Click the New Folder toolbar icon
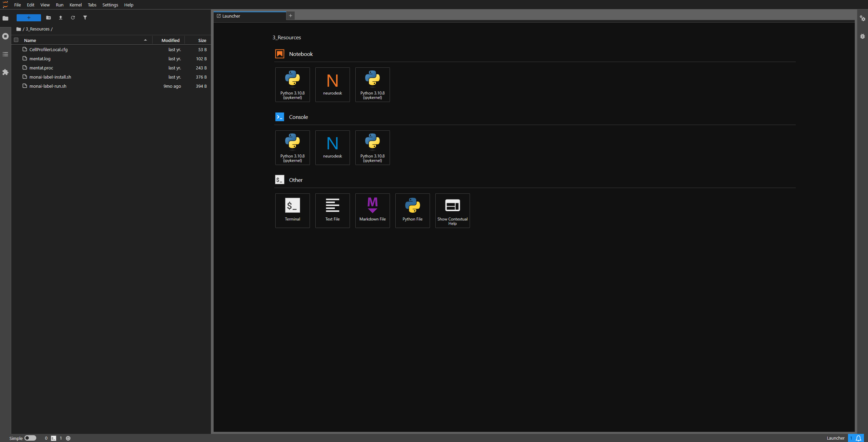Viewport: 868px width, 442px height. click(48, 18)
